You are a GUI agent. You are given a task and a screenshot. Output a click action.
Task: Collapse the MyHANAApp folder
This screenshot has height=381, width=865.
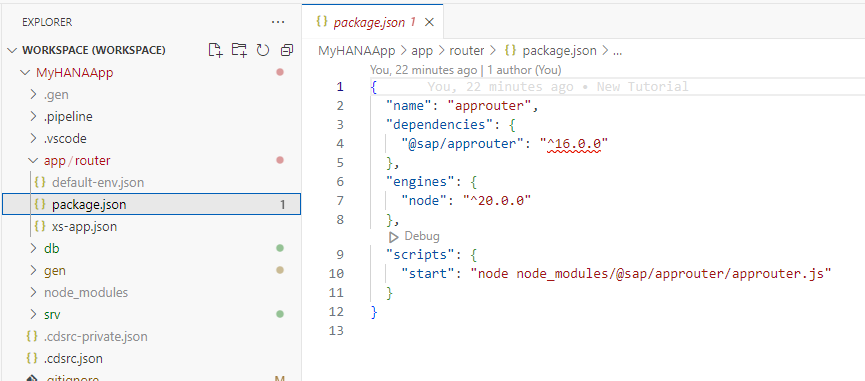click(25, 72)
